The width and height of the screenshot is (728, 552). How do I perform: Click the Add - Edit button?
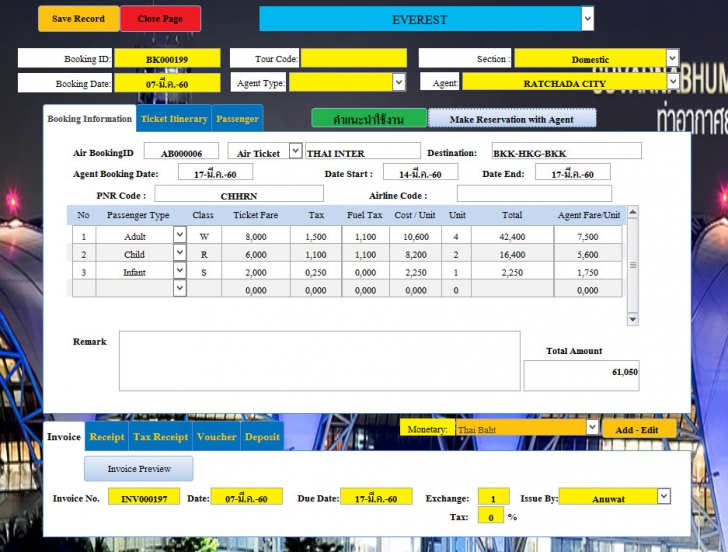639,429
